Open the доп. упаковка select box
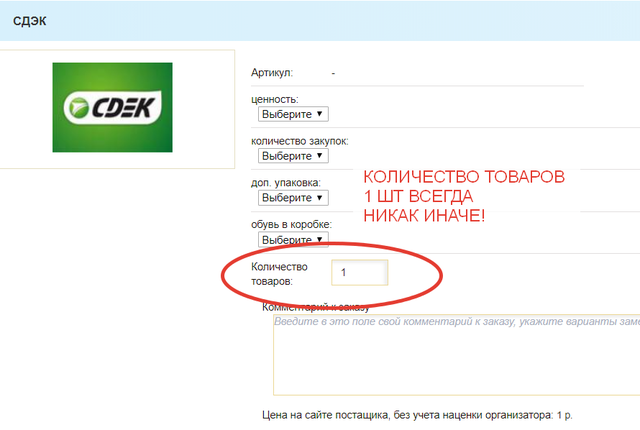The image size is (640, 430). click(x=292, y=198)
